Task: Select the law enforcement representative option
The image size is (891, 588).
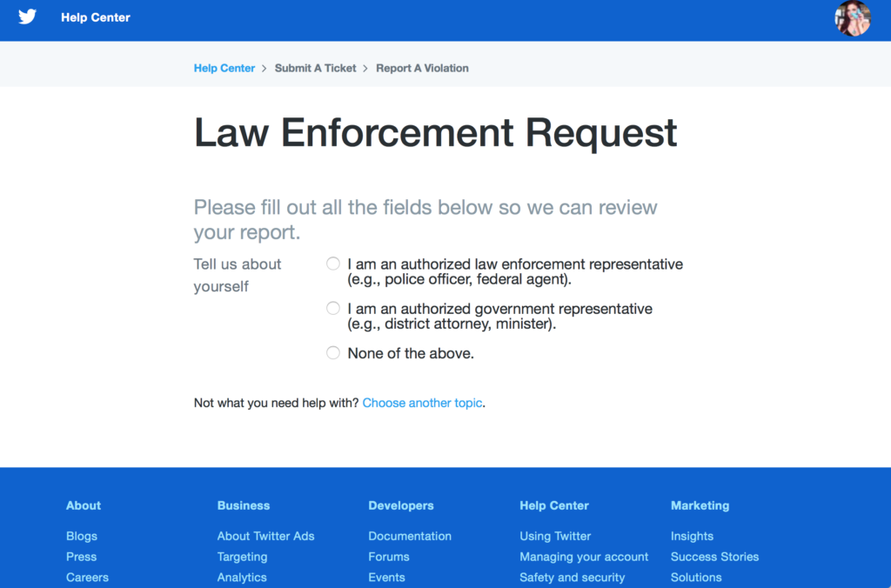Action: pos(332,263)
